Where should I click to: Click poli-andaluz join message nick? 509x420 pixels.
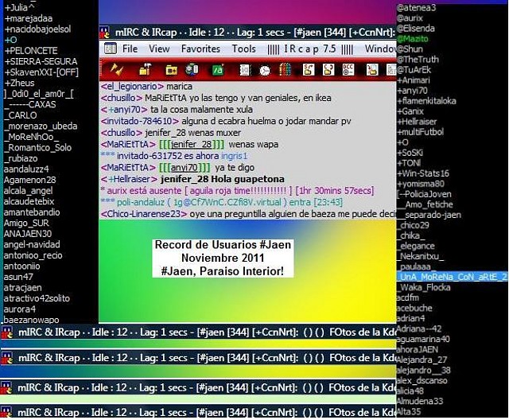[141, 202]
